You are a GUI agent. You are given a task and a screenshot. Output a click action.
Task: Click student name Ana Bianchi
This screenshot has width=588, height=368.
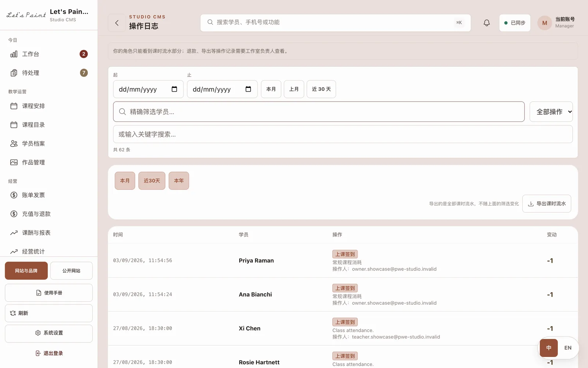pyautogui.click(x=255, y=294)
